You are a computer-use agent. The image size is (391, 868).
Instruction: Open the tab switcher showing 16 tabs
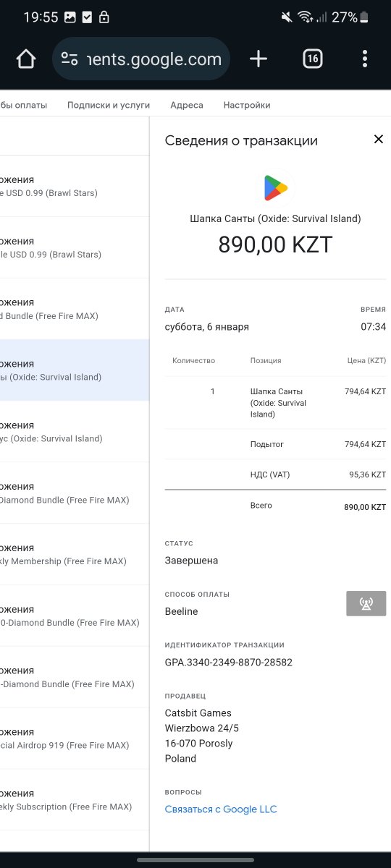[x=312, y=59]
